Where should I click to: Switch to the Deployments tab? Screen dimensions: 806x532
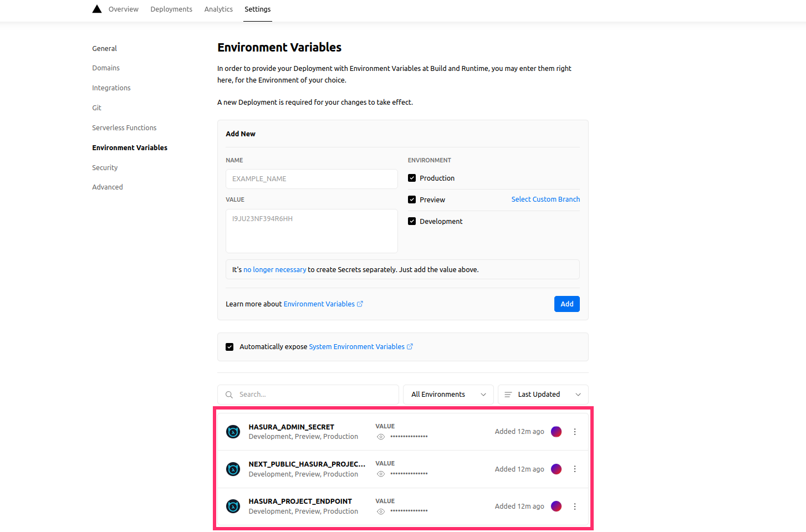coord(171,9)
